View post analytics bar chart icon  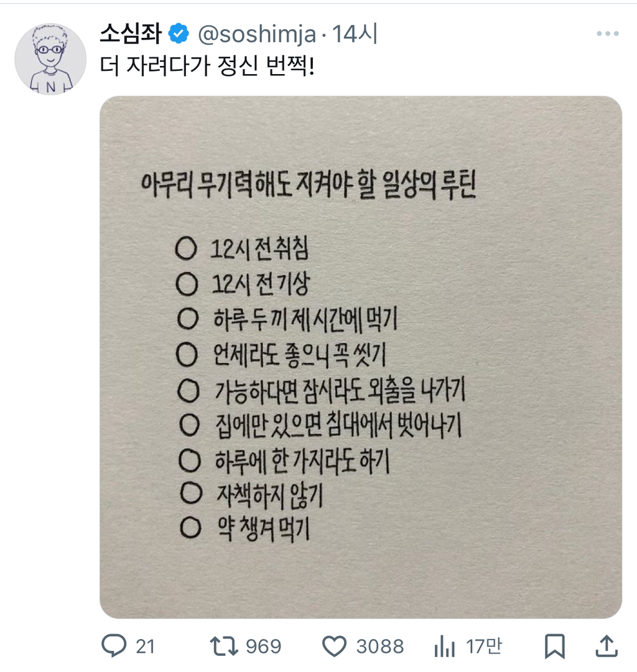(444, 646)
